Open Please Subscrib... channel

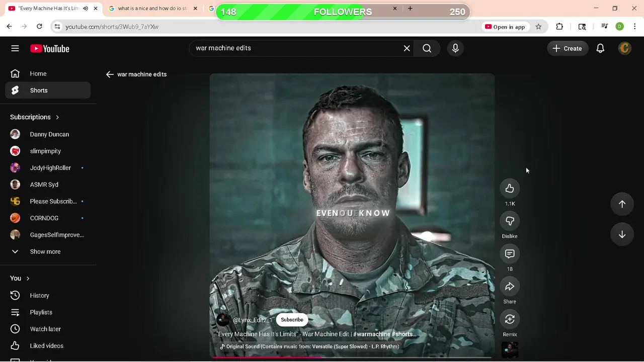(48, 201)
